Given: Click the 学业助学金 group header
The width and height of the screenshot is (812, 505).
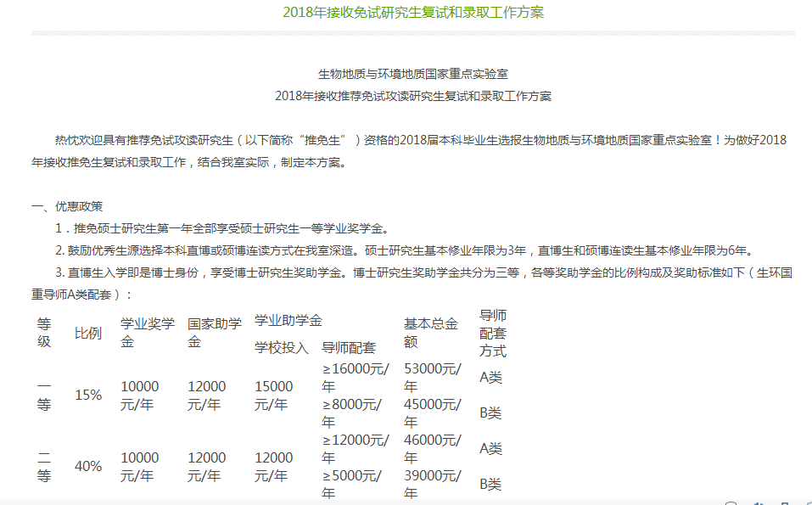Looking at the screenshot, I should 288,321.
